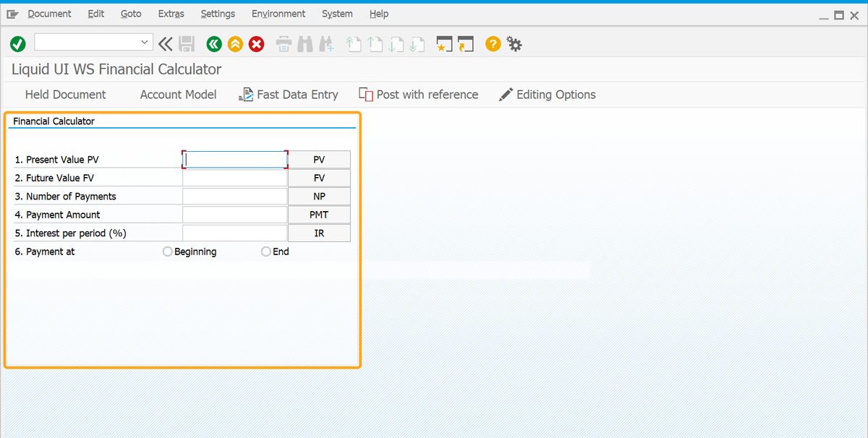Open the command field dropdown arrow
The height and width of the screenshot is (438, 868).
145,43
